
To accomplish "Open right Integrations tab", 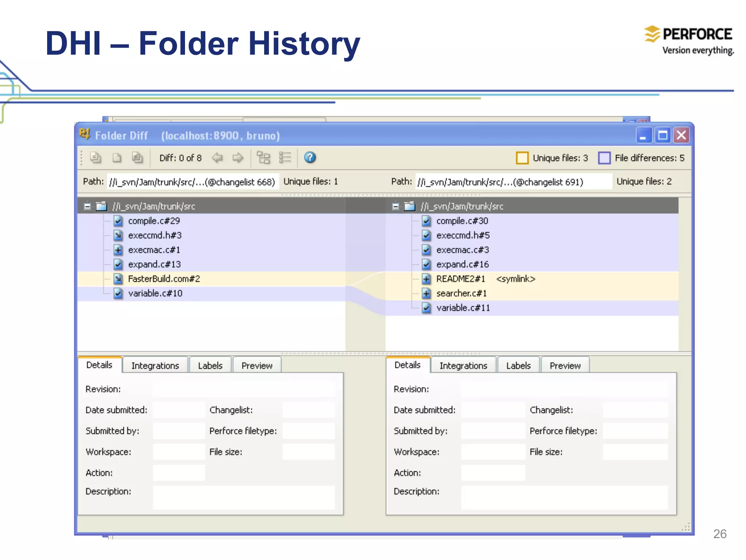I will [463, 365].
